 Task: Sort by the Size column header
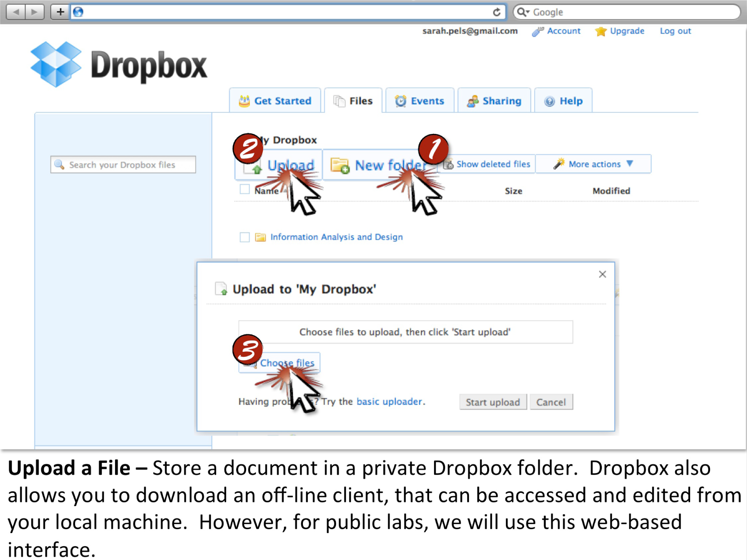[x=513, y=191]
